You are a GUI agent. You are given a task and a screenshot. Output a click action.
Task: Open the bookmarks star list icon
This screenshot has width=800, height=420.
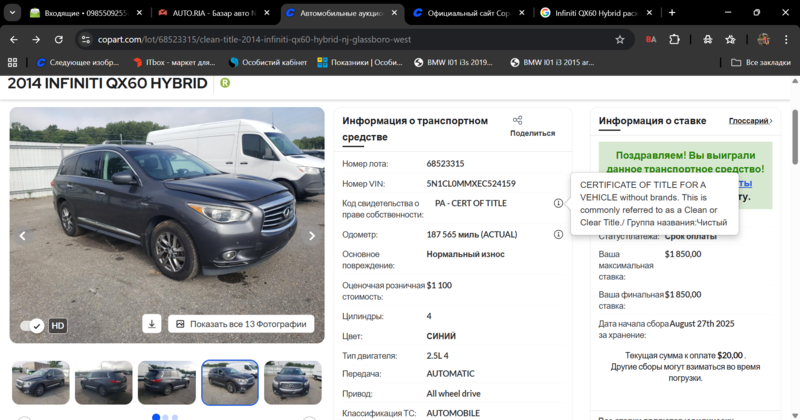(731, 39)
